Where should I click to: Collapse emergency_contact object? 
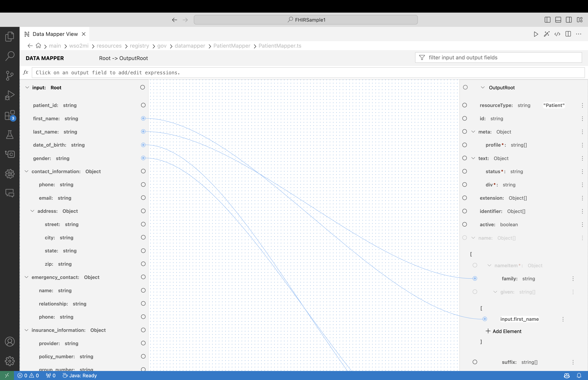(26, 277)
